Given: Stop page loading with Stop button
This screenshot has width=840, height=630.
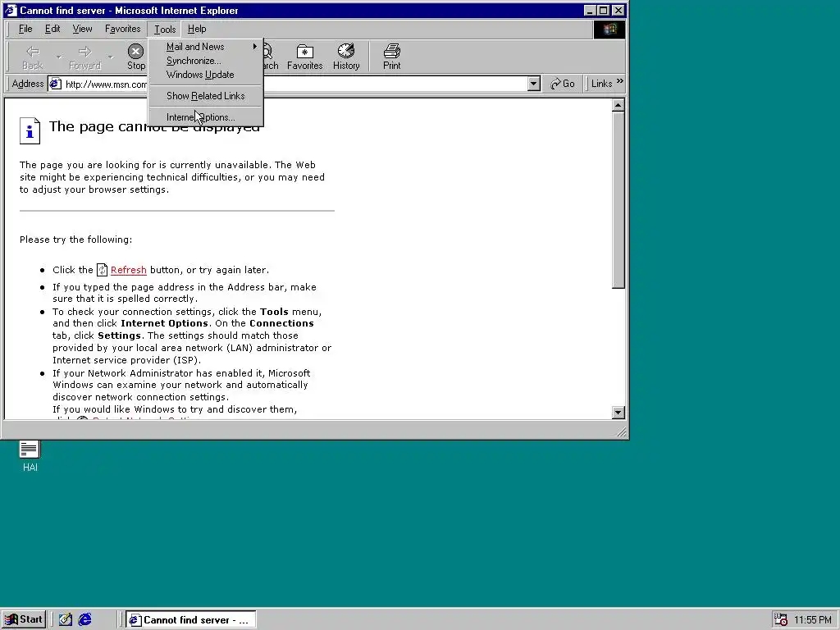Looking at the screenshot, I should pyautogui.click(x=135, y=57).
